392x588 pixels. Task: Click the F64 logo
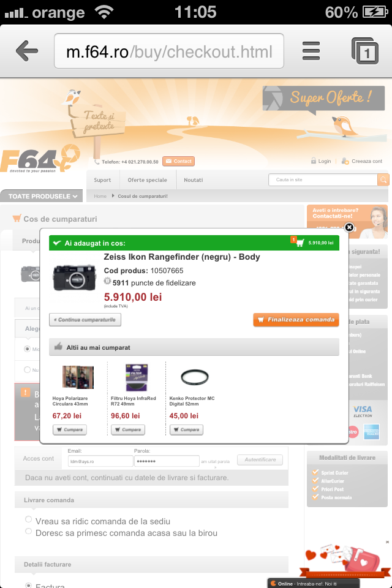[40, 159]
